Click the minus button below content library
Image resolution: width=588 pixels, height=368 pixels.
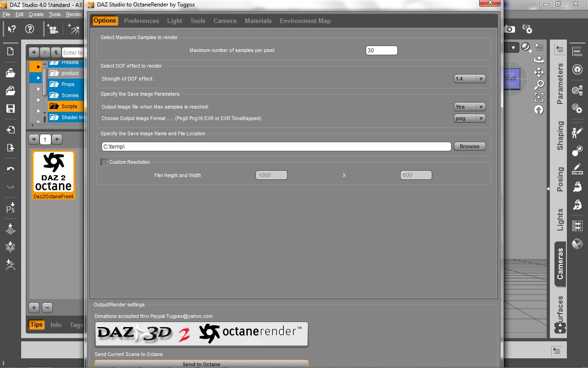[47, 308]
